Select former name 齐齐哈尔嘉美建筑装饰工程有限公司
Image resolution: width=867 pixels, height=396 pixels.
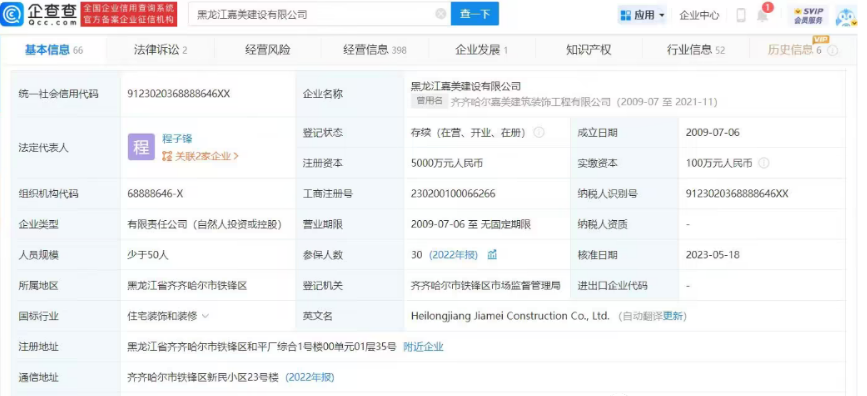point(531,102)
